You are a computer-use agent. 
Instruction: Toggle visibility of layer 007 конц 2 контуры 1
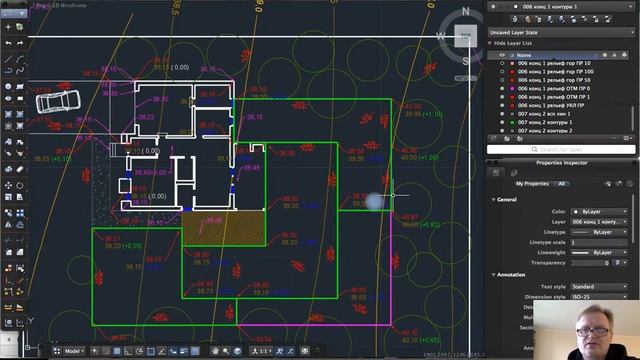coord(502,122)
